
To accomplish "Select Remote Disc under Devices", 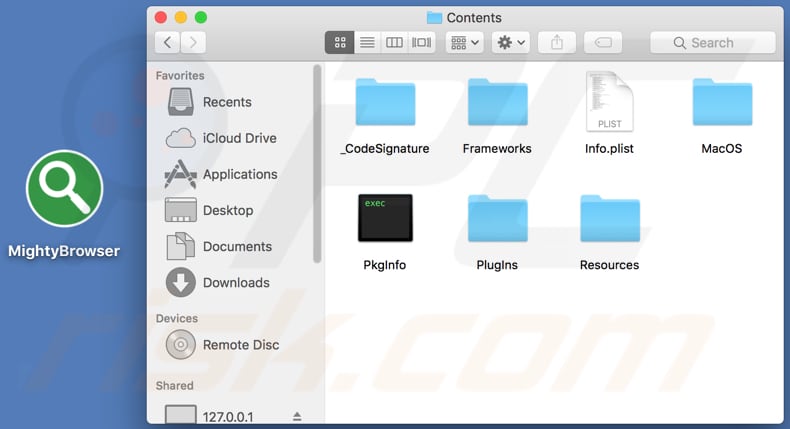I will [223, 345].
